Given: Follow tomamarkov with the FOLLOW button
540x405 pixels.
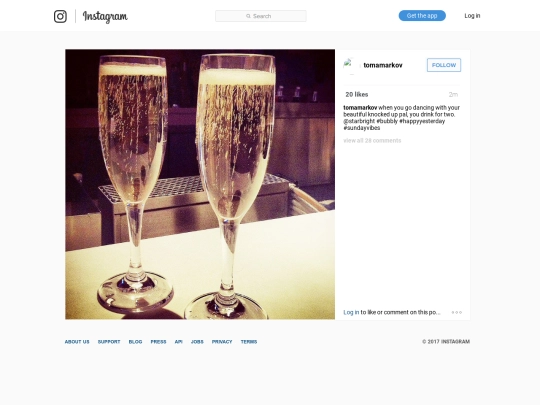Looking at the screenshot, I should [444, 65].
